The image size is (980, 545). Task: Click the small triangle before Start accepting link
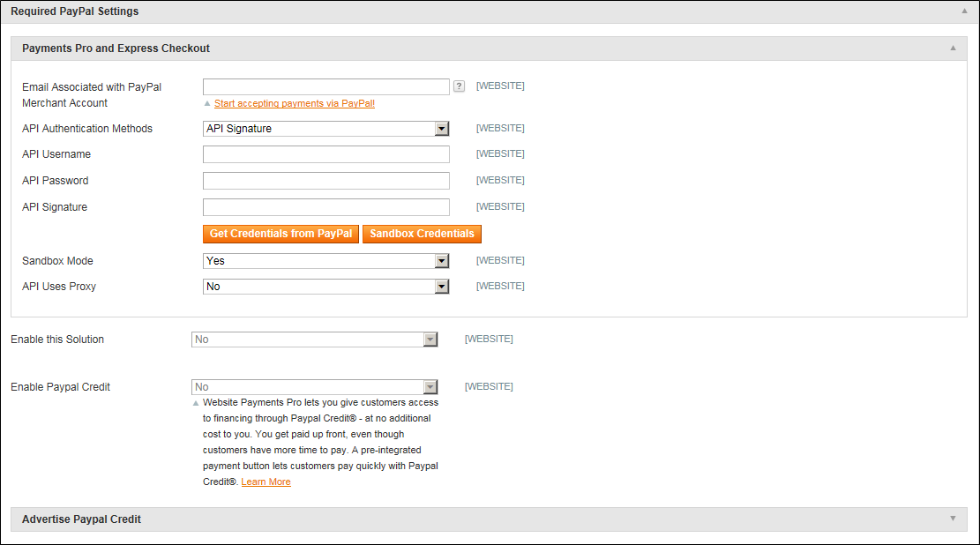point(207,104)
